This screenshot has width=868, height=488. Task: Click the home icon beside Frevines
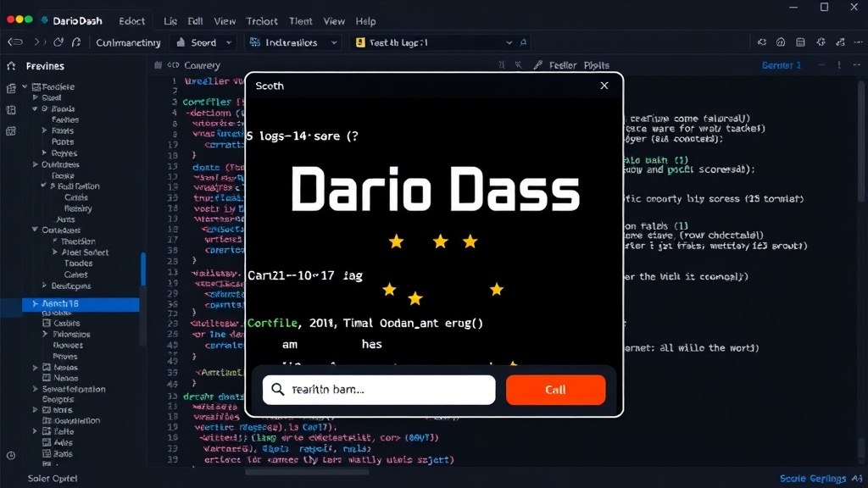[x=11, y=66]
